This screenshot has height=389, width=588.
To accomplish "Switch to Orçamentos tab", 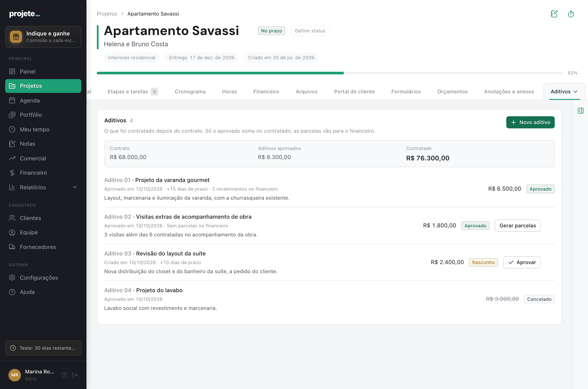I will [x=452, y=92].
